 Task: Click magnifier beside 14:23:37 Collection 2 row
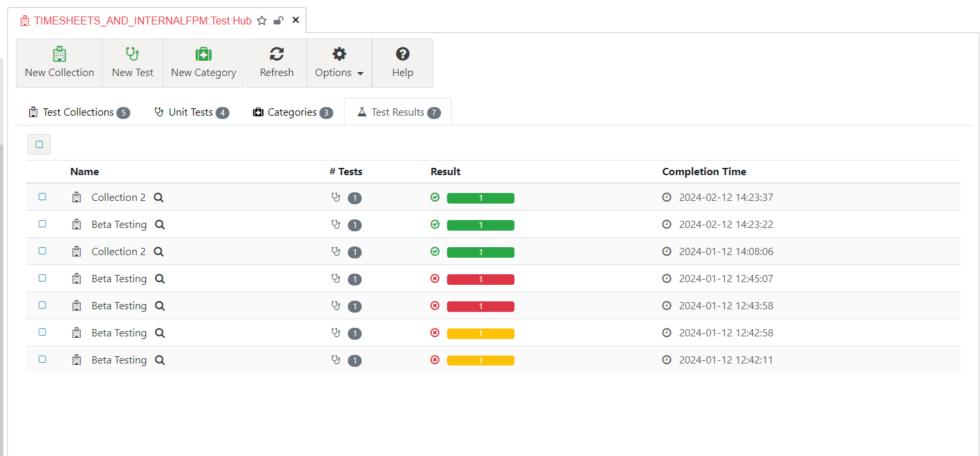159,198
